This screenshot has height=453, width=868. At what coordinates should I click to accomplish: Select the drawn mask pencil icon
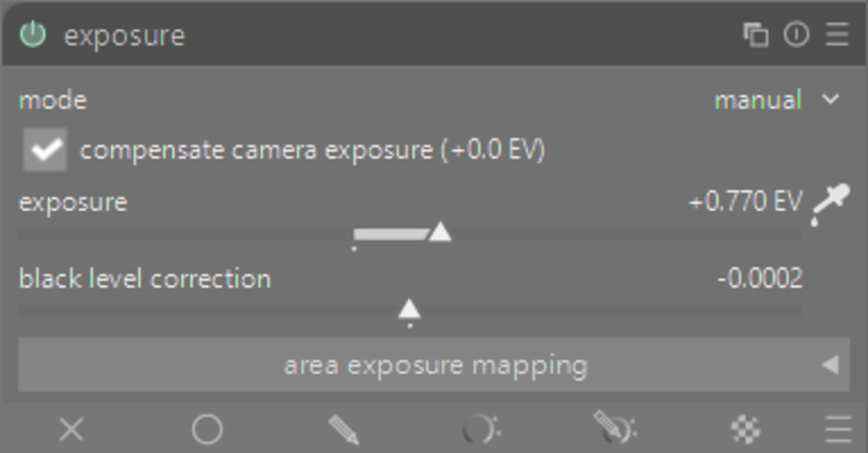(x=344, y=429)
